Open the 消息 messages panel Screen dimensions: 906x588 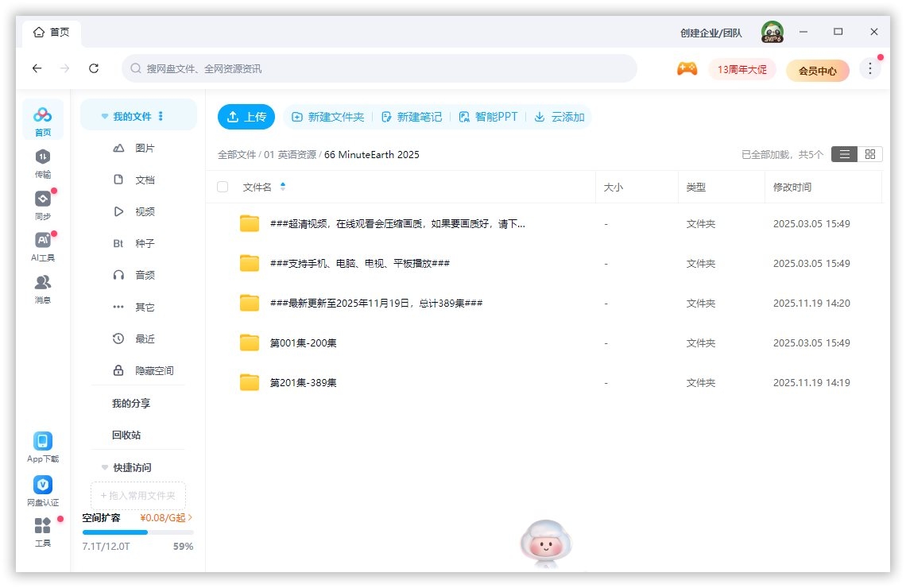tap(43, 286)
